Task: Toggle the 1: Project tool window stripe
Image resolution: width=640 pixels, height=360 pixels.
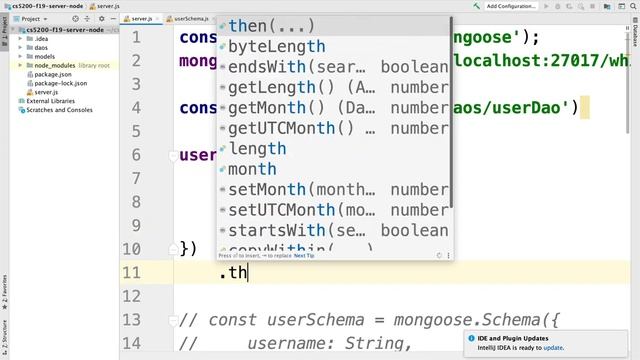Action: 4,31
